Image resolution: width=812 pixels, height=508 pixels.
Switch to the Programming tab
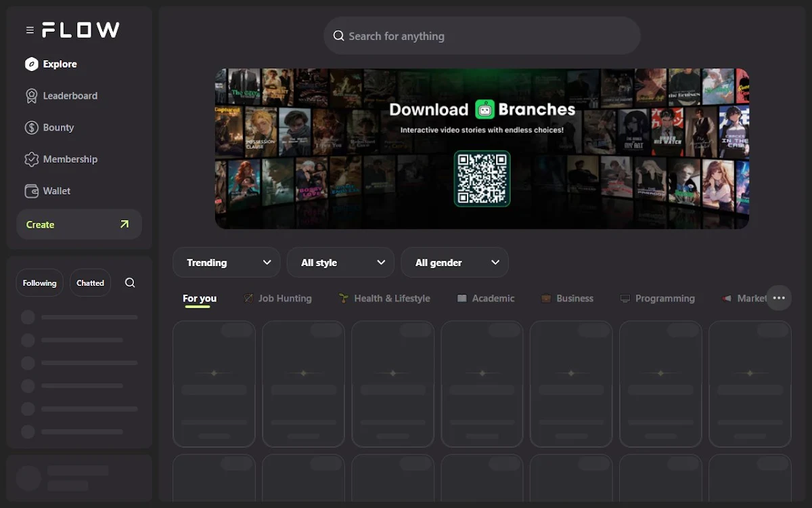click(x=657, y=298)
